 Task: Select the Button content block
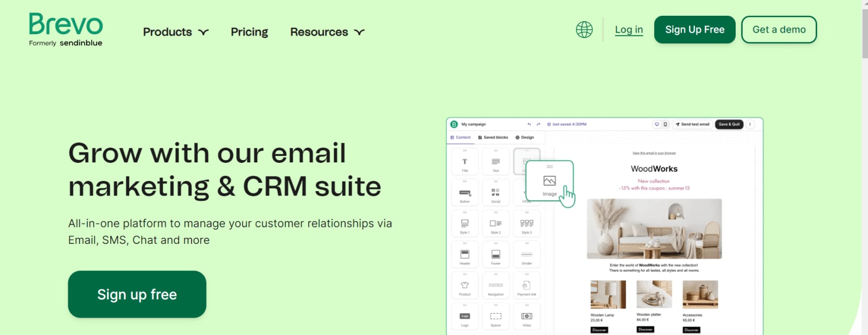point(465,193)
